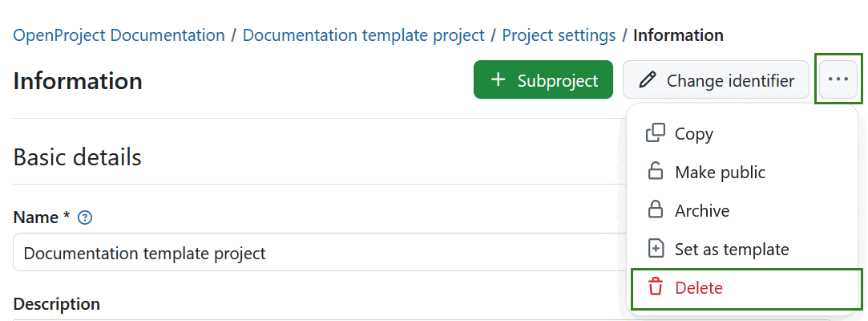Navigate to Project settings breadcrumb

559,35
